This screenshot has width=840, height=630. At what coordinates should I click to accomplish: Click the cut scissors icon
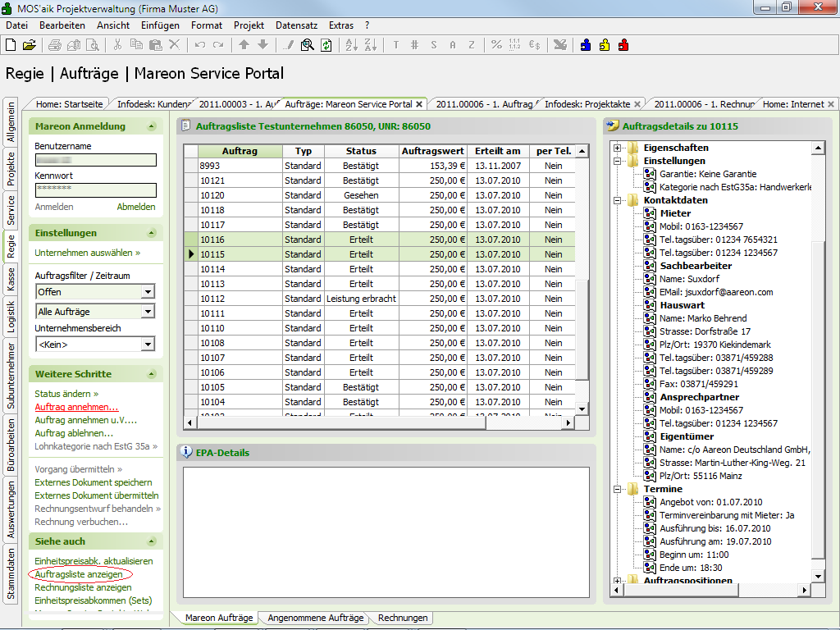point(117,45)
